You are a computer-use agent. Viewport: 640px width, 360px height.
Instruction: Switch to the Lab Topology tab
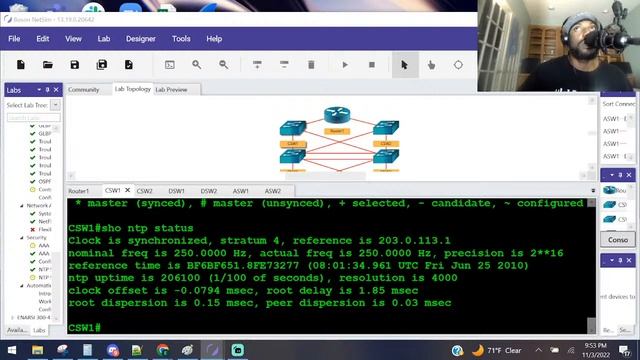pos(133,89)
